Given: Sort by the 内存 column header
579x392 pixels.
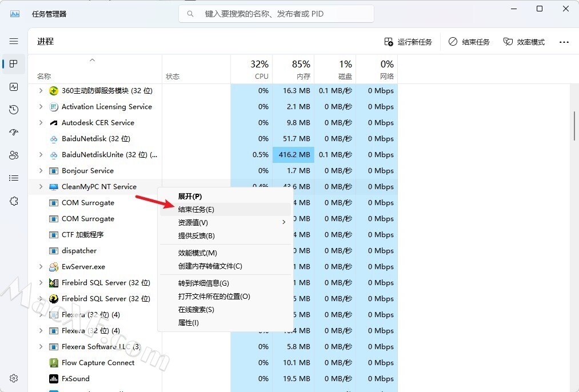Looking at the screenshot, I should point(293,69).
